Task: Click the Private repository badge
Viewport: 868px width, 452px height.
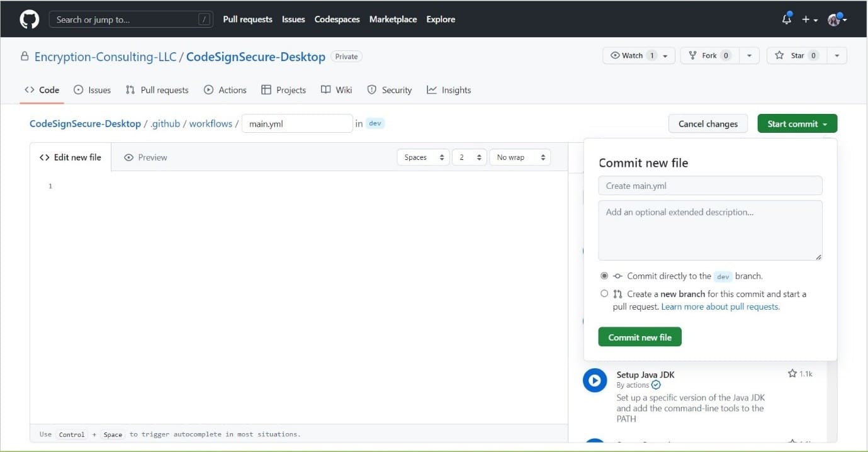Action: [x=346, y=57]
